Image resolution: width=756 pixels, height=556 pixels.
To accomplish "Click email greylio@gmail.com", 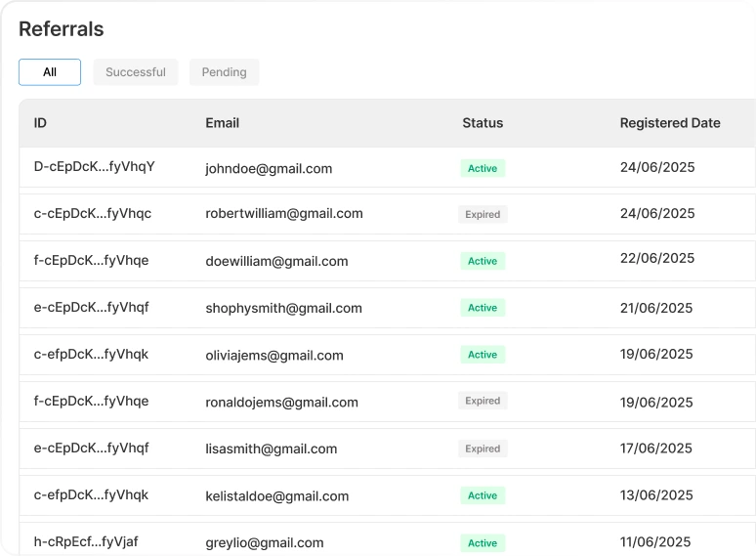I will (x=265, y=543).
